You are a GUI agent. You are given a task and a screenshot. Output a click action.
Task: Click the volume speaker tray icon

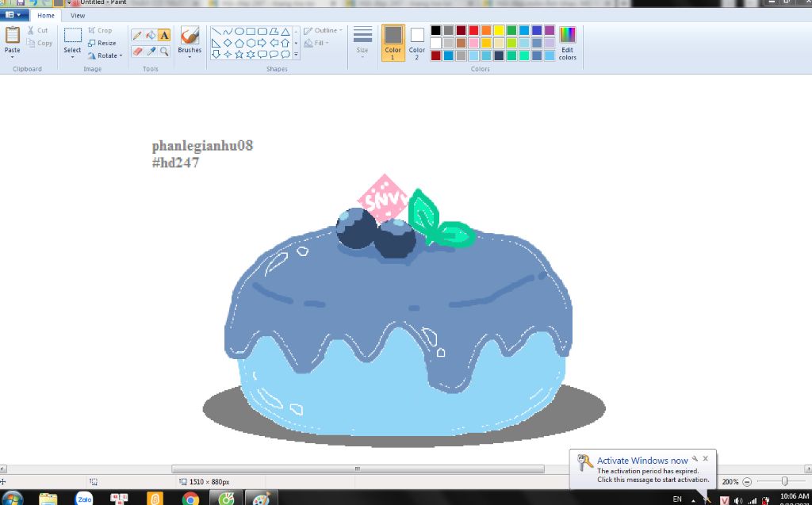pos(738,500)
